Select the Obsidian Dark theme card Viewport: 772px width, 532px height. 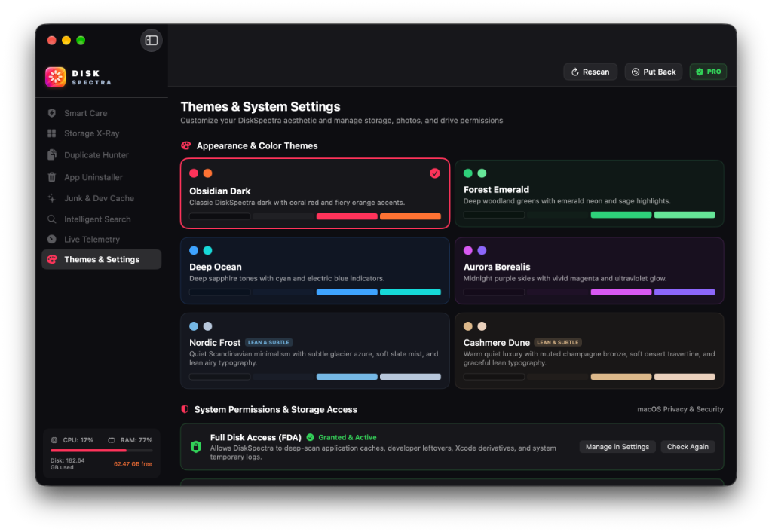point(315,194)
